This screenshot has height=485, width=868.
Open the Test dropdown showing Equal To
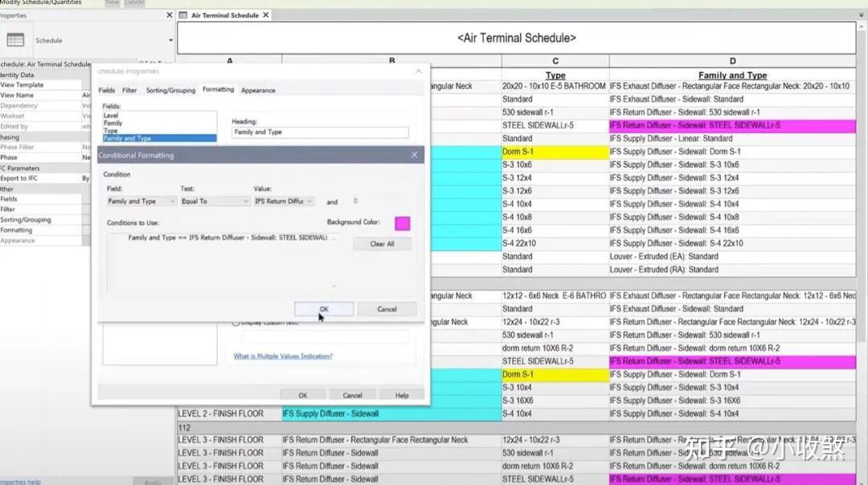tap(248, 201)
